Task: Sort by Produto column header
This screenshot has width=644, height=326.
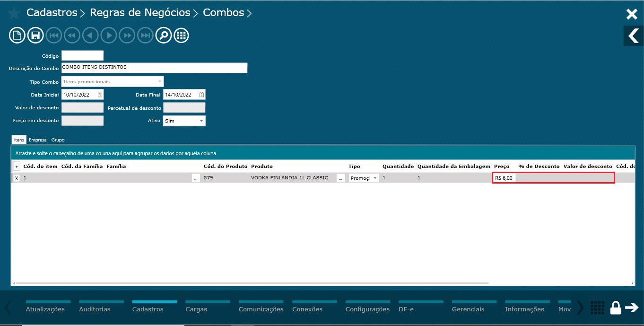Action: point(262,167)
